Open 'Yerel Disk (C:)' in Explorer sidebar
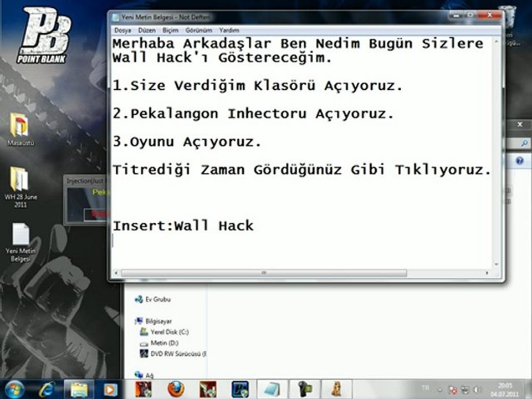The width and height of the screenshot is (532, 399). click(165, 332)
